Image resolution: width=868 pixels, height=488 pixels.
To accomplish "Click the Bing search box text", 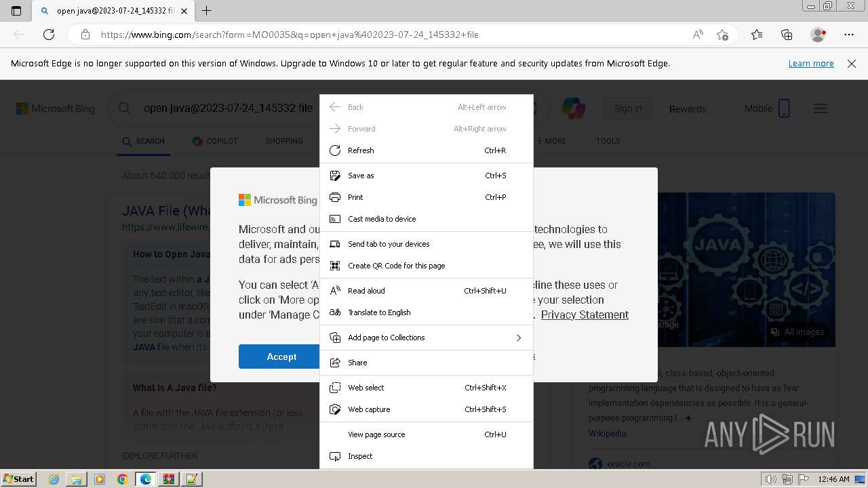I will pos(228,108).
